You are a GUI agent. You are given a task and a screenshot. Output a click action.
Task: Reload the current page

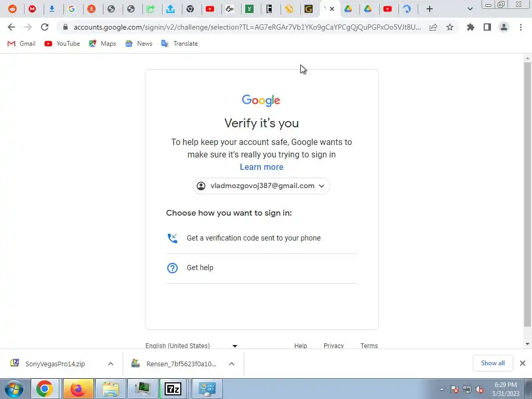coord(45,27)
